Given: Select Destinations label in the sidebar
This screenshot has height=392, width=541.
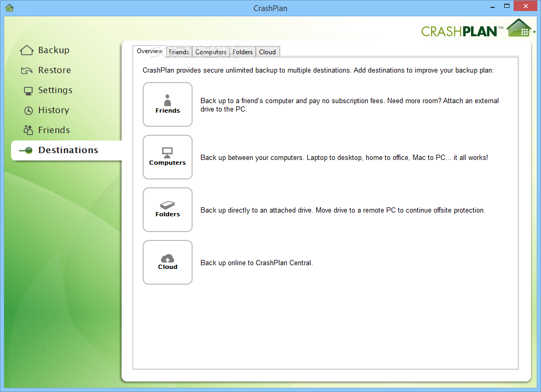Looking at the screenshot, I should coord(68,150).
